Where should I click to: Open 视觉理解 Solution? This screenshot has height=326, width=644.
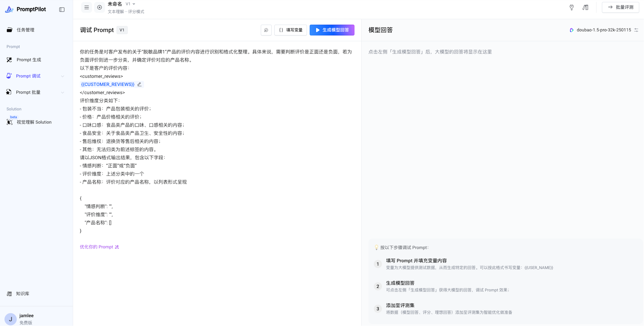point(34,122)
